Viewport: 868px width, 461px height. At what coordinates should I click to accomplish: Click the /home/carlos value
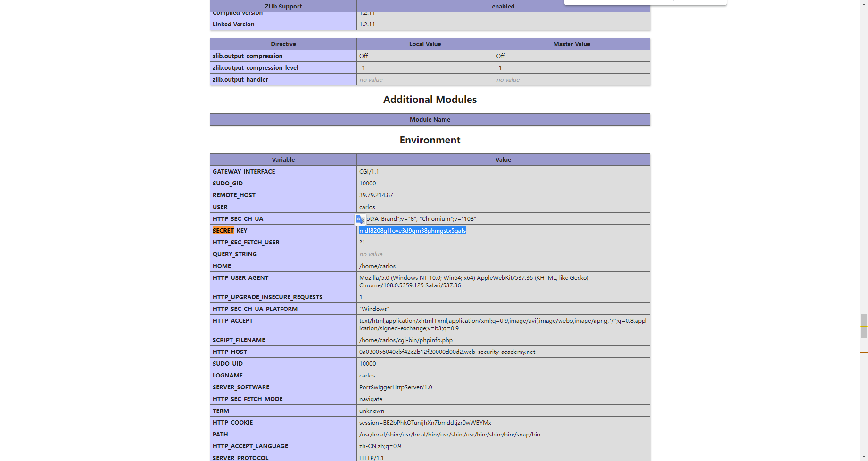click(377, 266)
